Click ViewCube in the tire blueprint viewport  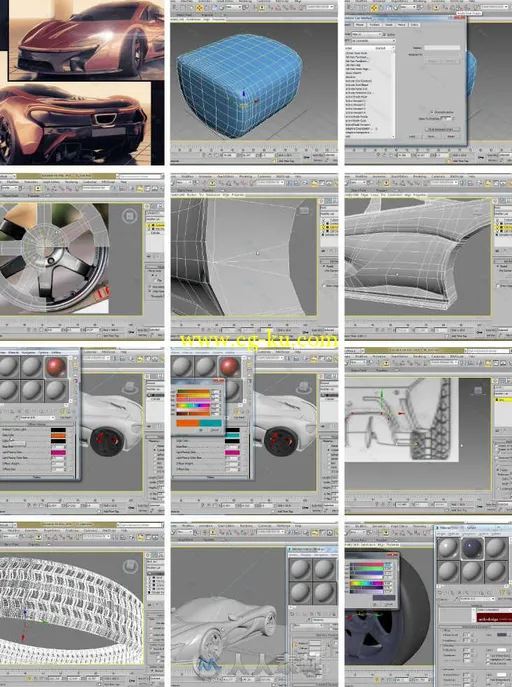point(478,390)
